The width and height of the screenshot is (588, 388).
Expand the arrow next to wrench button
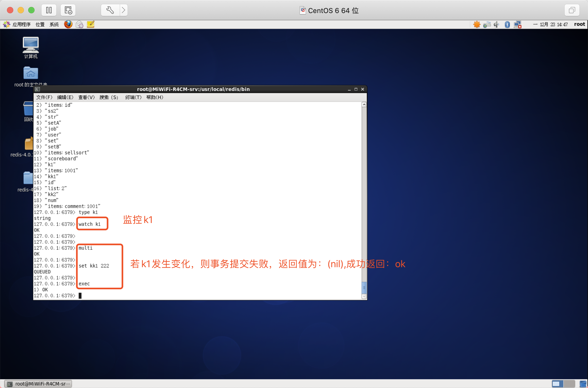point(124,10)
